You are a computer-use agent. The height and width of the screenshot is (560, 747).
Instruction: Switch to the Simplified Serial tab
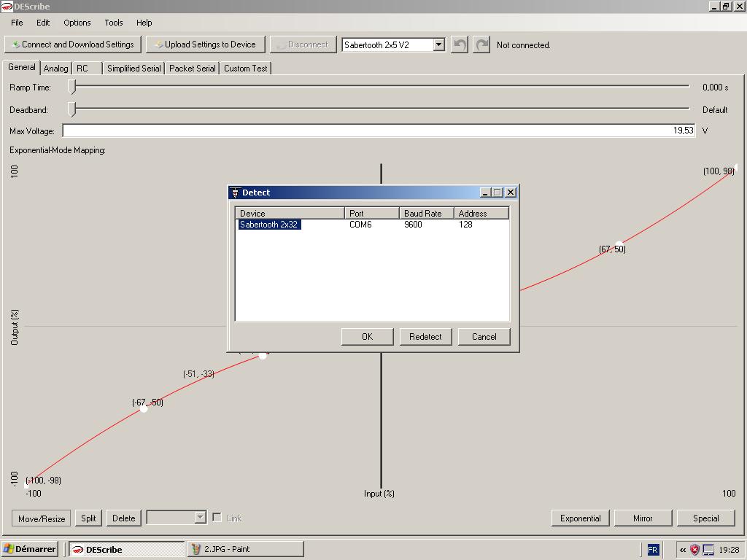134,69
